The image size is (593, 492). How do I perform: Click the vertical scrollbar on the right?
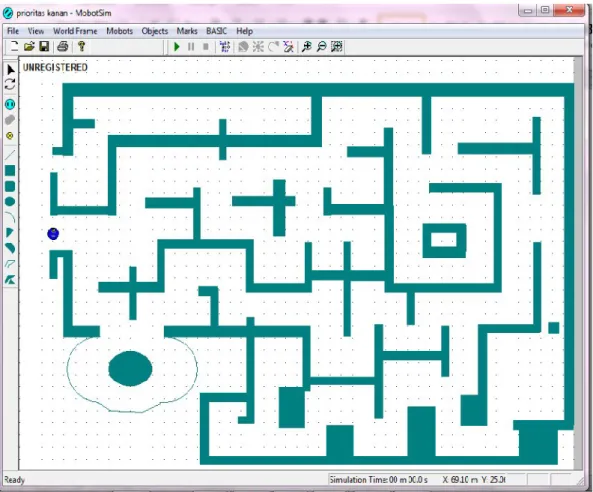coord(578,263)
